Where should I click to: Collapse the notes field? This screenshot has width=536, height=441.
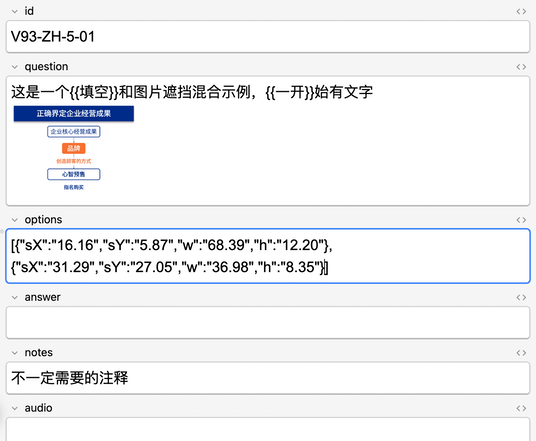coord(15,353)
